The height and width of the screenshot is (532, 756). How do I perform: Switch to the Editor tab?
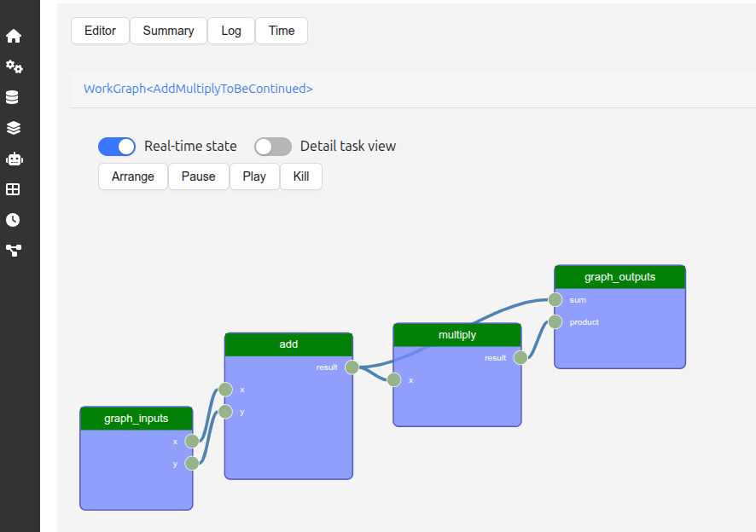101,31
